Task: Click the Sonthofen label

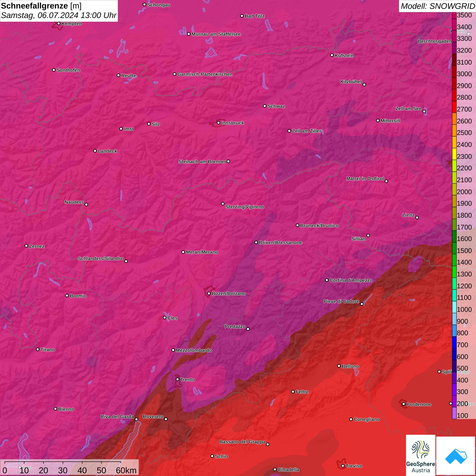Action: pos(68,70)
